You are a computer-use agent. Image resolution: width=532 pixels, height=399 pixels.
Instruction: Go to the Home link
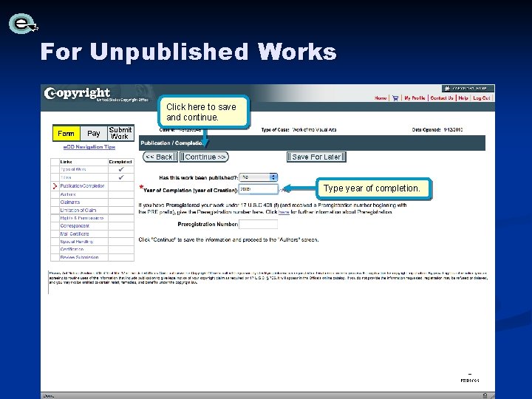click(x=381, y=98)
